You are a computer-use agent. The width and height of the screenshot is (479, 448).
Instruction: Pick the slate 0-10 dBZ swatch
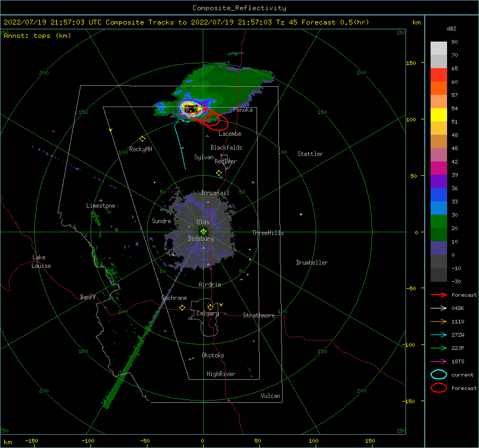(x=439, y=248)
